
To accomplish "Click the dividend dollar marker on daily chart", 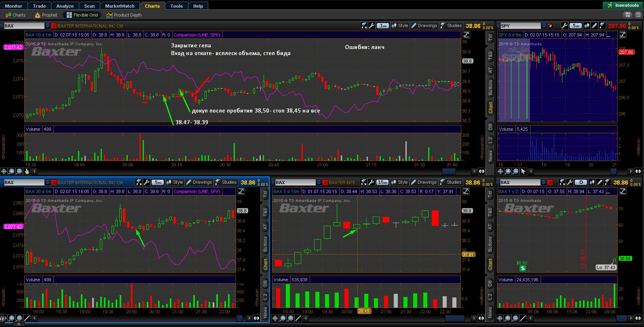I will 522,268.
